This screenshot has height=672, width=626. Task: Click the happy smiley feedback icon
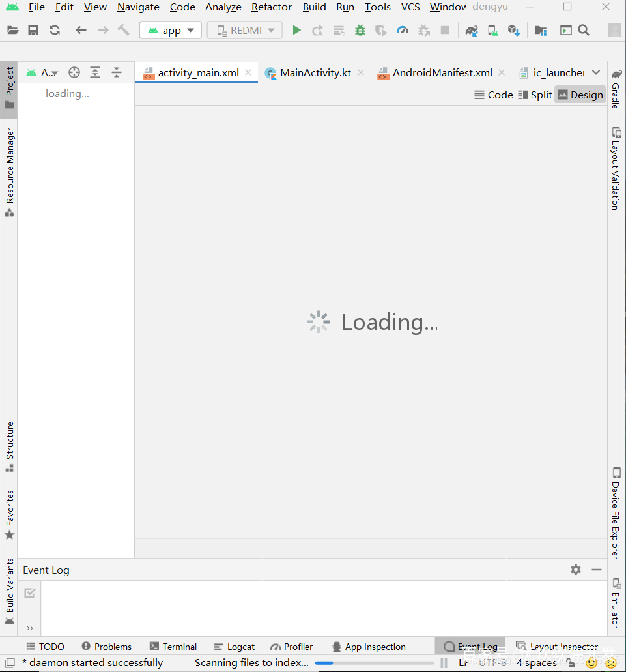coord(591,664)
